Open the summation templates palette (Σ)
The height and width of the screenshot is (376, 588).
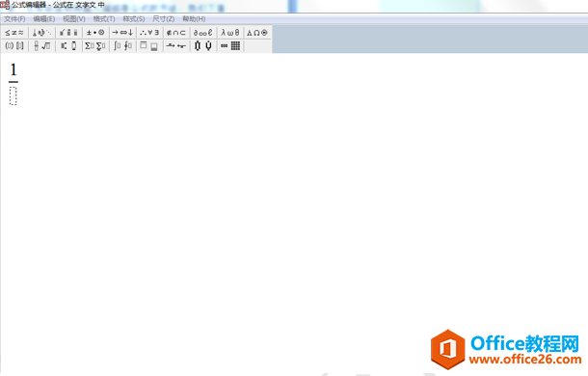tap(95, 45)
